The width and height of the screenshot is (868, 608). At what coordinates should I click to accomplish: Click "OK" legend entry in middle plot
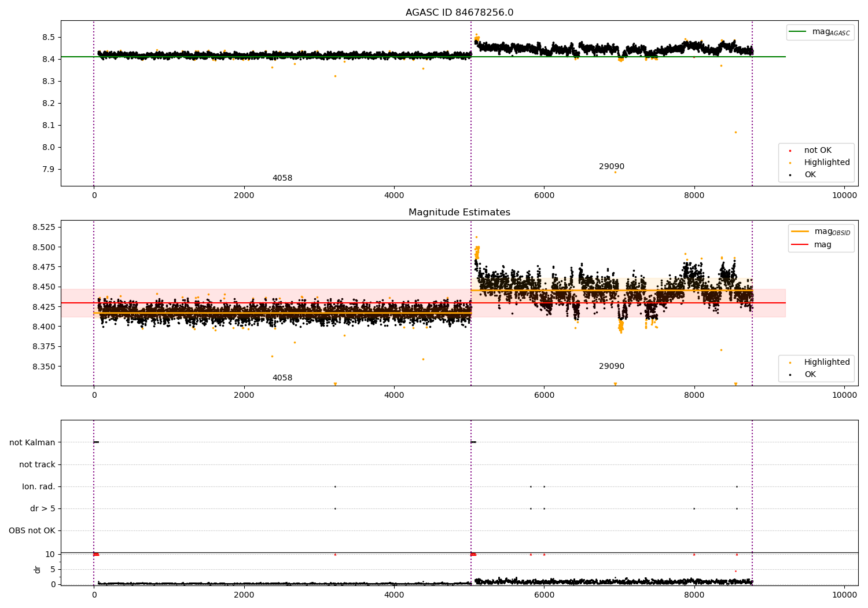[x=810, y=375]
